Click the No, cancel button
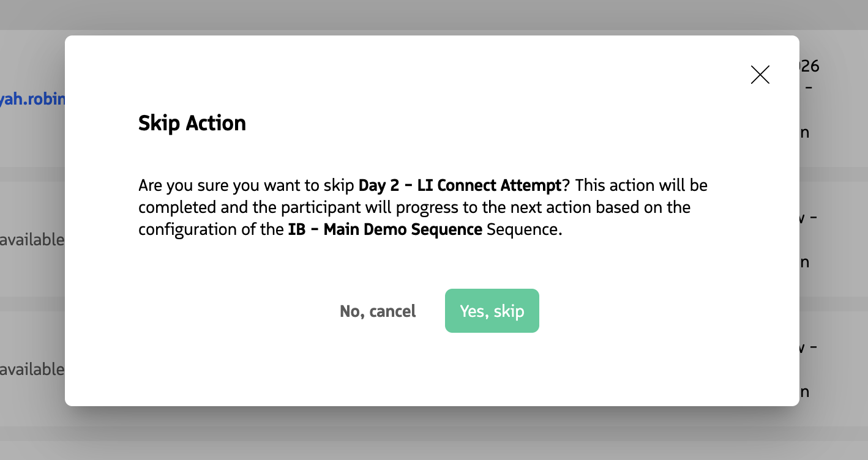This screenshot has width=868, height=460. pos(377,311)
